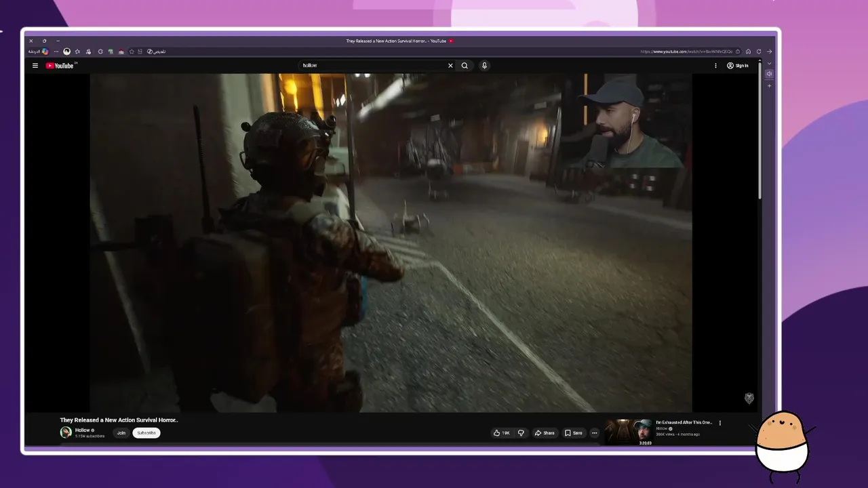868x488 pixels.
Task: Expand the sidebar chevron-down arrow
Action: point(769,64)
